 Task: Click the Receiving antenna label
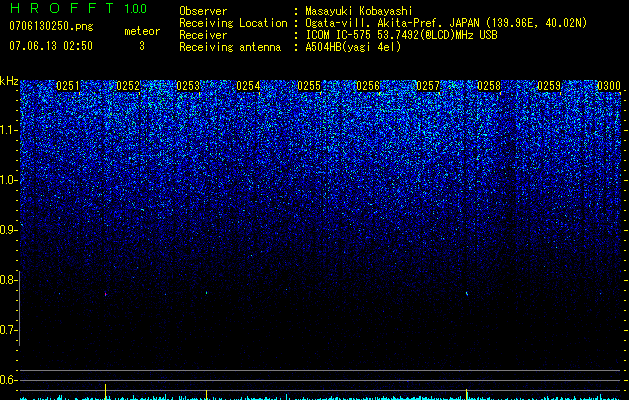pyautogui.click(x=230, y=47)
